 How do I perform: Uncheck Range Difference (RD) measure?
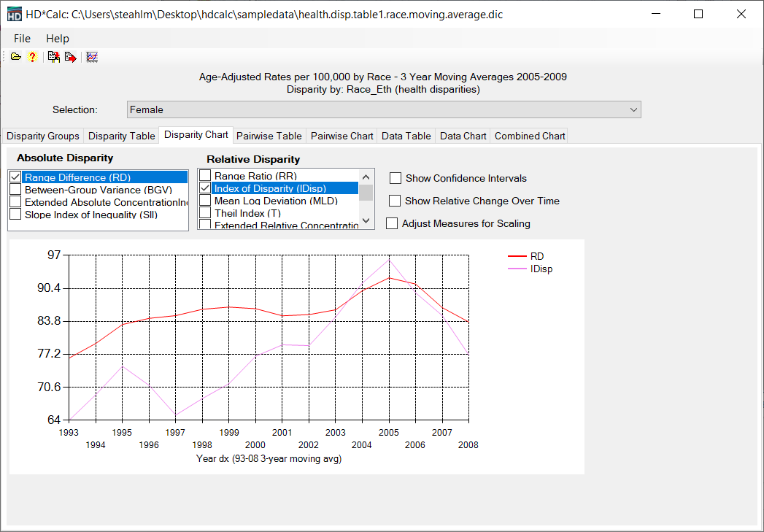tap(15, 177)
